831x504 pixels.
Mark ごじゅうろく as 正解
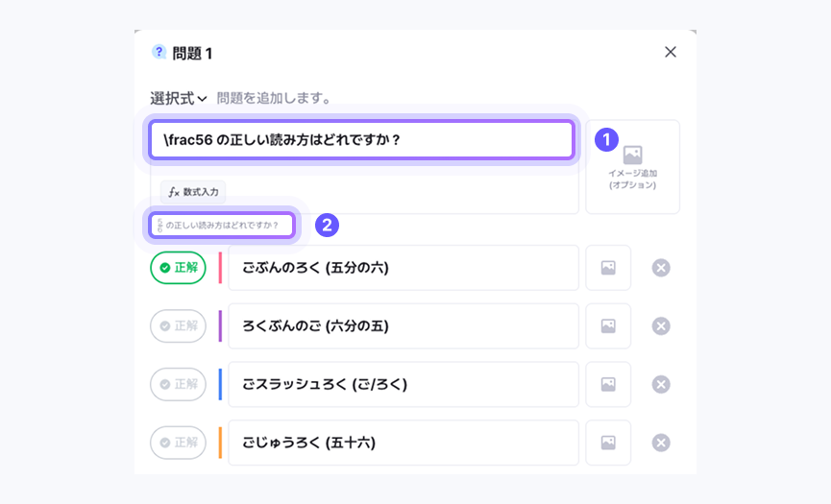coord(178,443)
